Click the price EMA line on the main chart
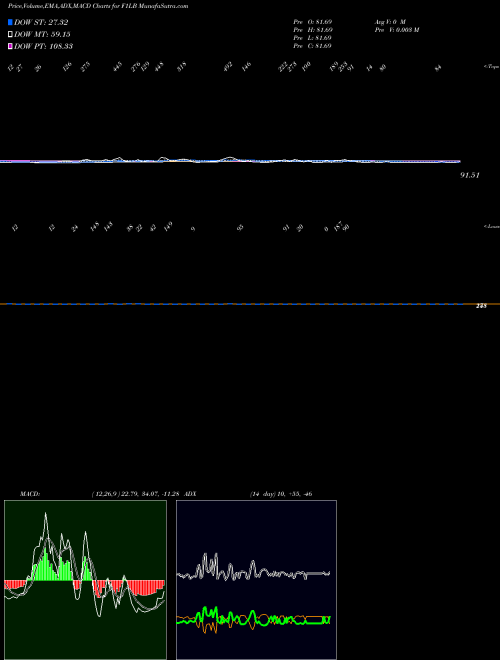Screen dimensions: 500x660 coord(230,161)
